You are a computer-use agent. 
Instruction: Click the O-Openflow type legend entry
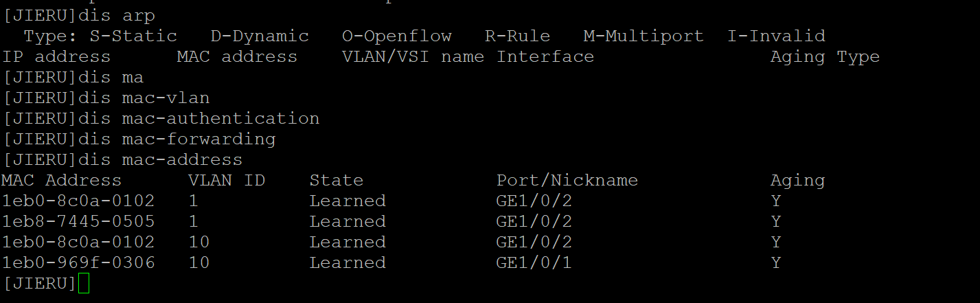[396, 36]
